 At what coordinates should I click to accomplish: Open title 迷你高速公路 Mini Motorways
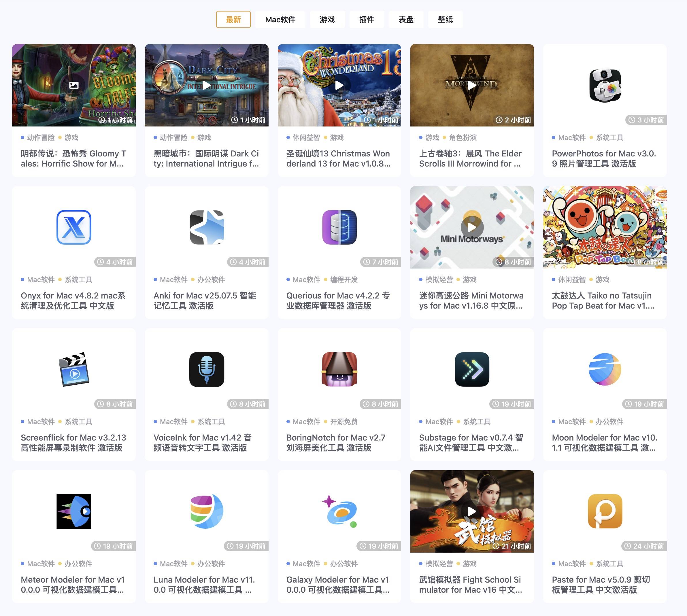click(471, 301)
